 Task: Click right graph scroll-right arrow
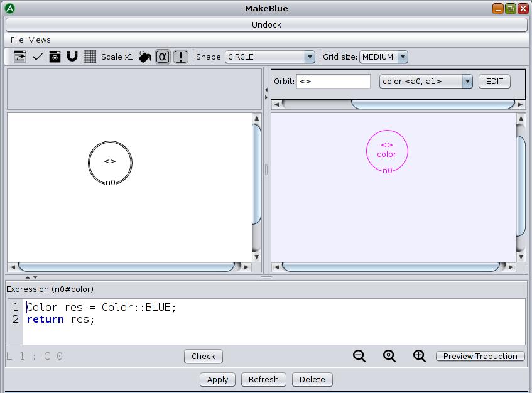point(511,267)
